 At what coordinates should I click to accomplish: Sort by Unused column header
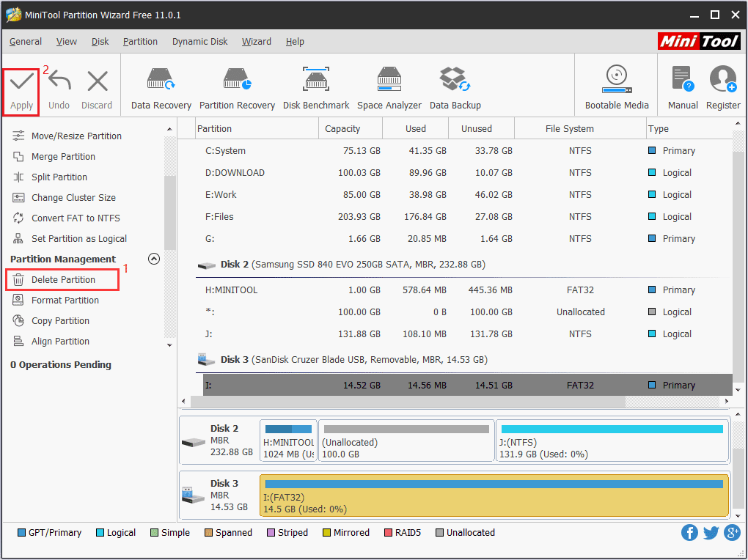point(481,129)
